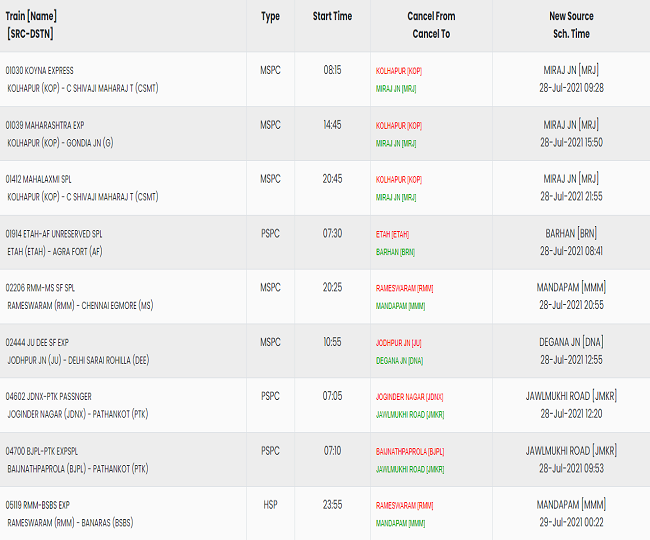
Task: Open the 01030 Koyna Express train entry
Action: [40, 71]
